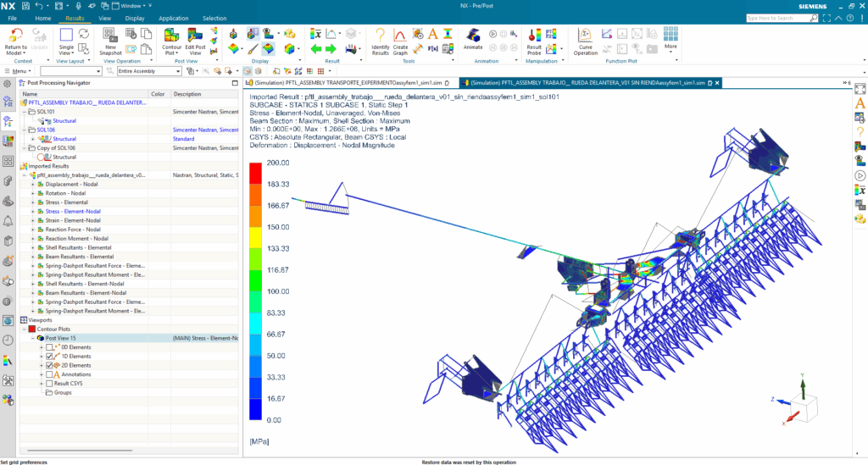Image resolution: width=868 pixels, height=465 pixels.
Task: Select the Groups folder in Post View 15
Action: click(63, 392)
